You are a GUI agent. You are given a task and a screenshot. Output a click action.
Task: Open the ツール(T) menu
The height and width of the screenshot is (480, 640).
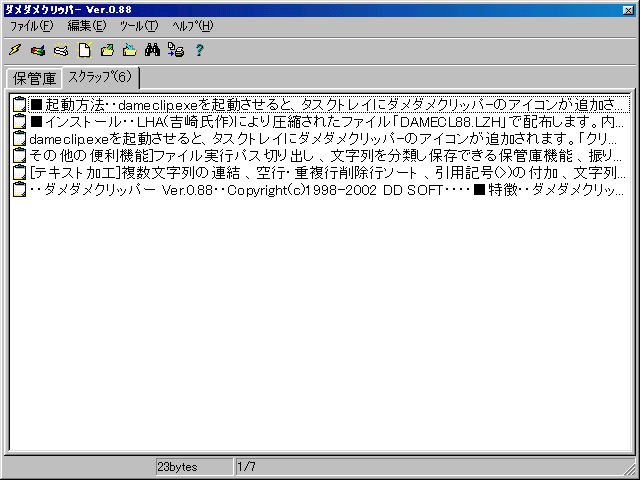139,26
